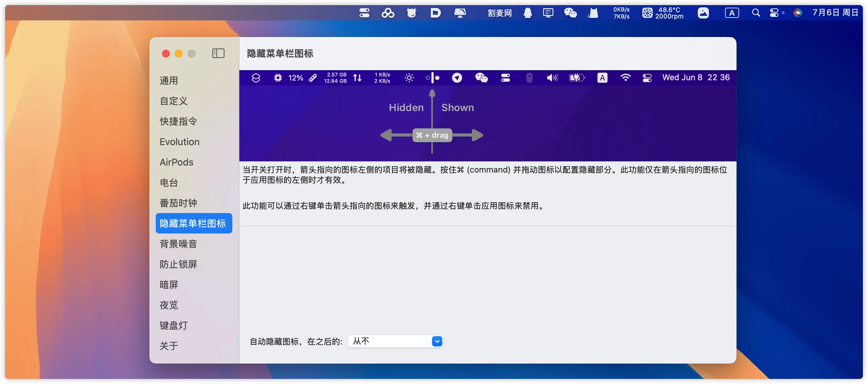Go to 快捷指令 settings
The image size is (868, 384).
(178, 121)
